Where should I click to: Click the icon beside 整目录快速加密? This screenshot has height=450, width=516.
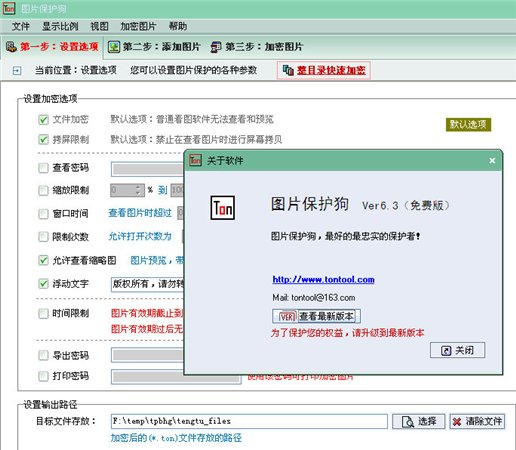(x=288, y=70)
